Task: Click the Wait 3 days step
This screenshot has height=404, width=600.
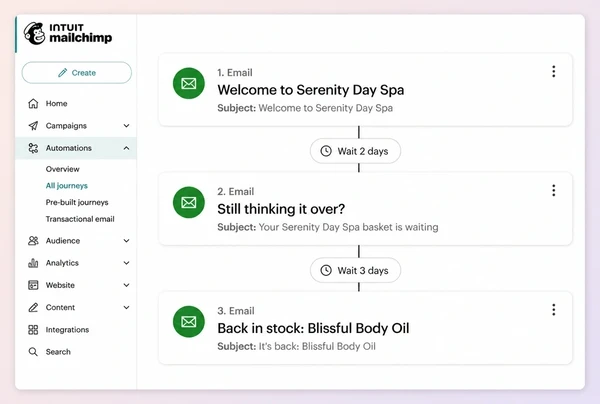Action: [x=355, y=270]
